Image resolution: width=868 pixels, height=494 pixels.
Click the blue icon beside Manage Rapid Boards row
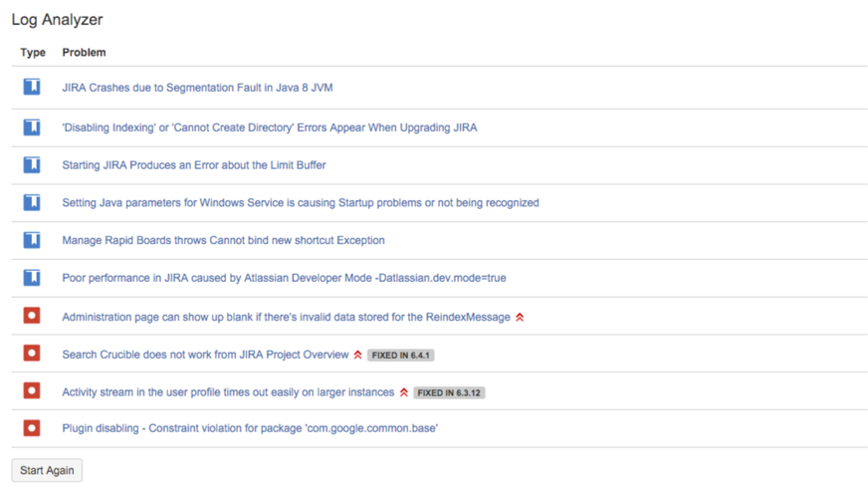pyautogui.click(x=32, y=240)
